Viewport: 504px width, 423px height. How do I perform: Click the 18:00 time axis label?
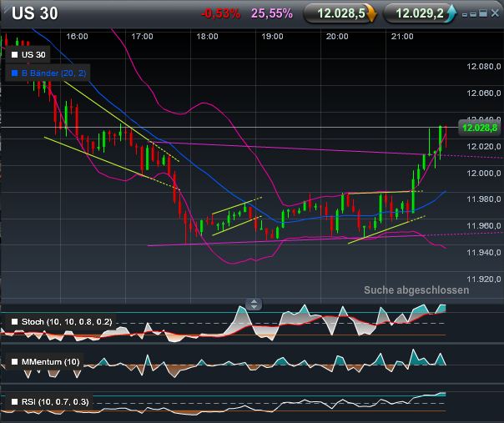pyautogui.click(x=207, y=37)
